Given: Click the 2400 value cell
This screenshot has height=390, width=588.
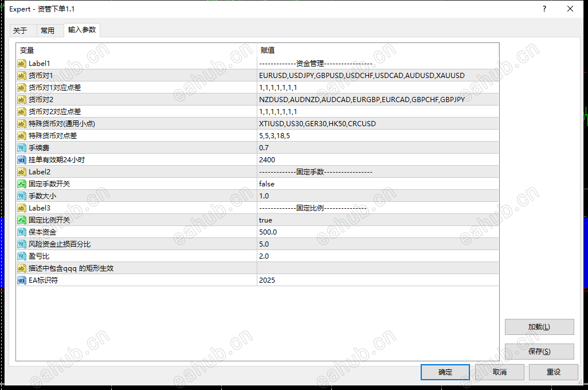Looking at the screenshot, I should point(378,160).
